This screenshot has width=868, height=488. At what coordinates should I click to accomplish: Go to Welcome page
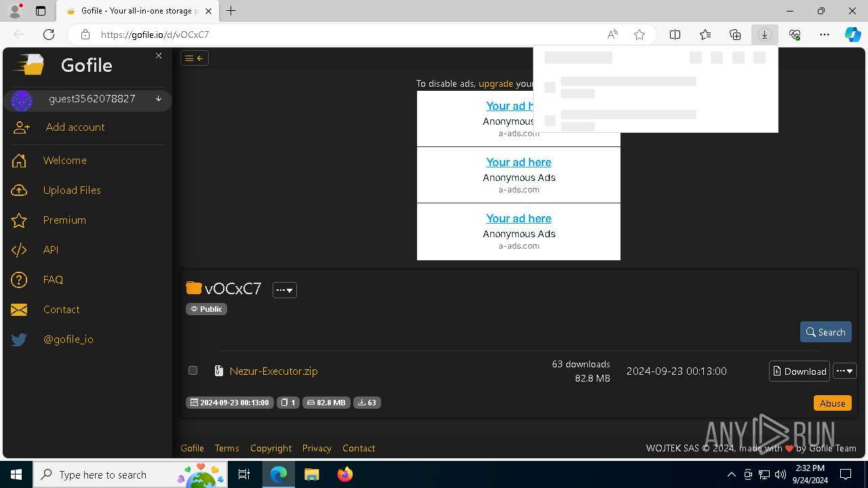coord(65,161)
